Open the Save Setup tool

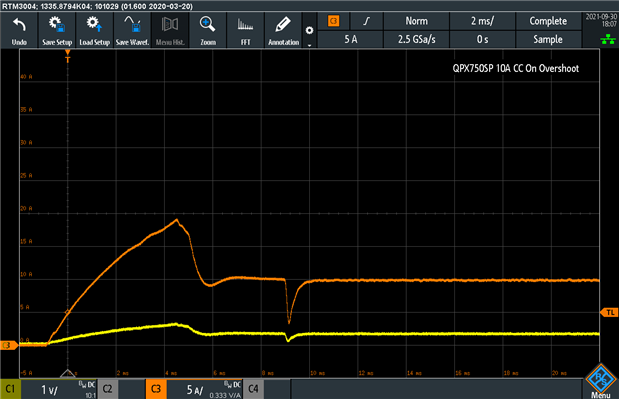pyautogui.click(x=57, y=30)
